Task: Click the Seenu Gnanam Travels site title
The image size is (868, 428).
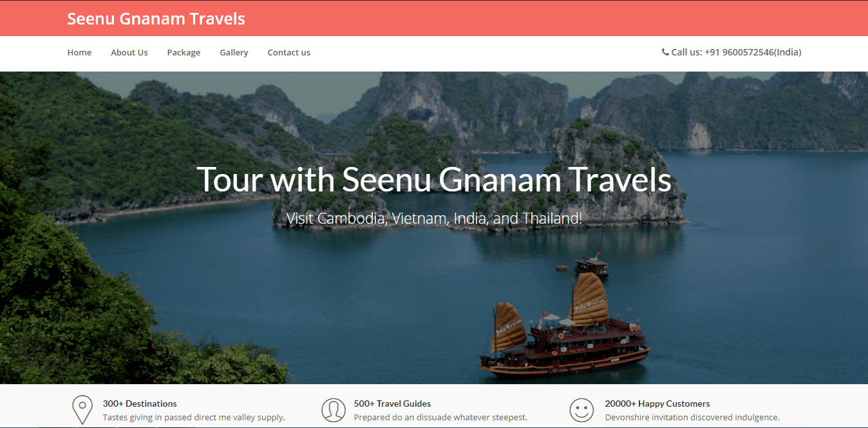Action: pos(156,19)
